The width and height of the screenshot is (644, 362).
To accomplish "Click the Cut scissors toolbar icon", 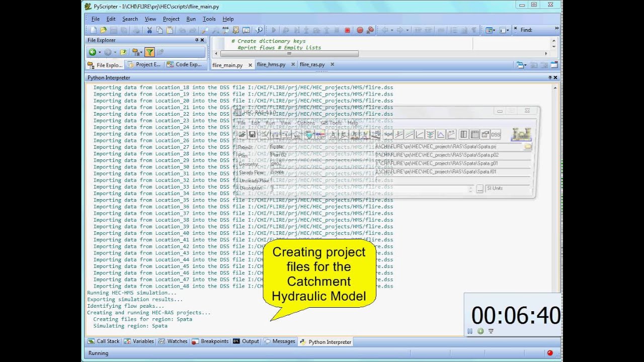I will [149, 30].
